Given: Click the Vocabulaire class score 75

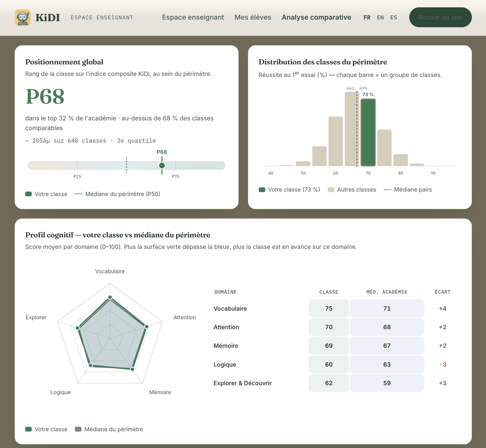Looking at the screenshot, I should coord(329,309).
